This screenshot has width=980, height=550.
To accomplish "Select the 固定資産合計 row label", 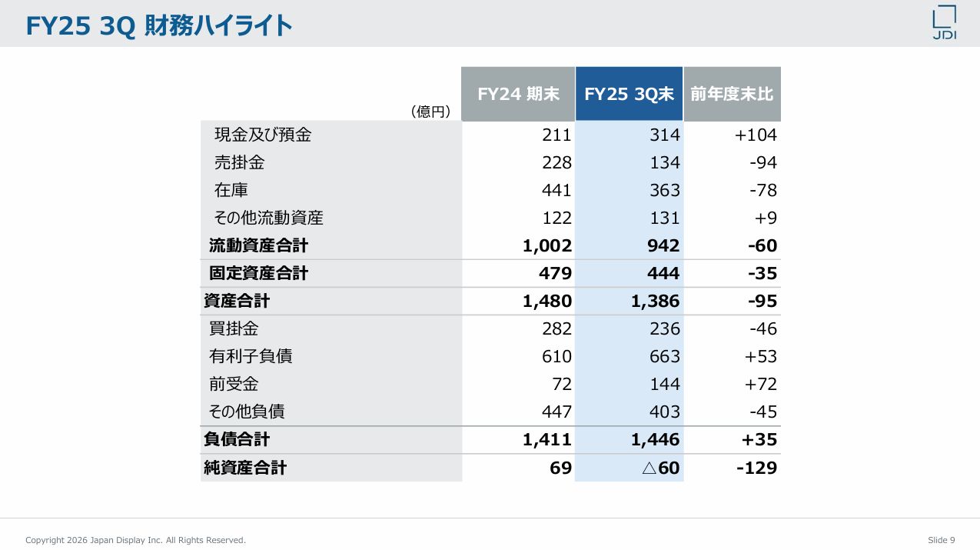I will point(258,273).
